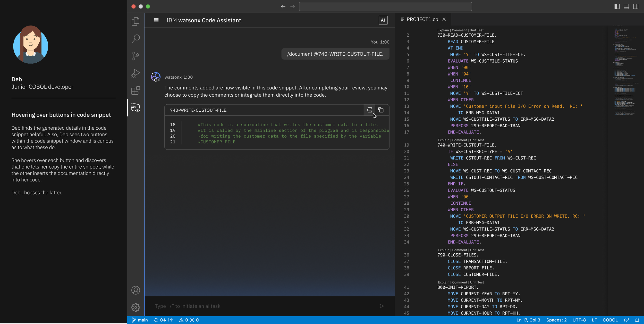
Task: Open the Explorer files icon in activity bar
Action: point(135,21)
